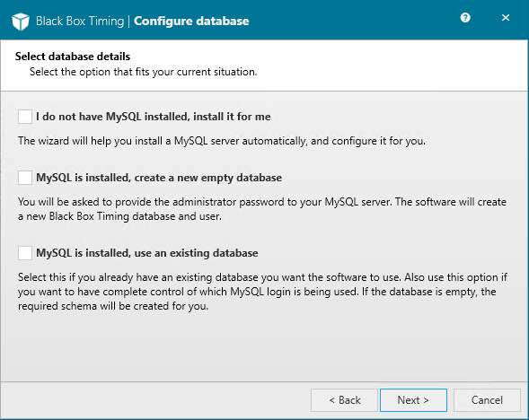Check 'I do not have MySQL installed' option

[x=25, y=117]
